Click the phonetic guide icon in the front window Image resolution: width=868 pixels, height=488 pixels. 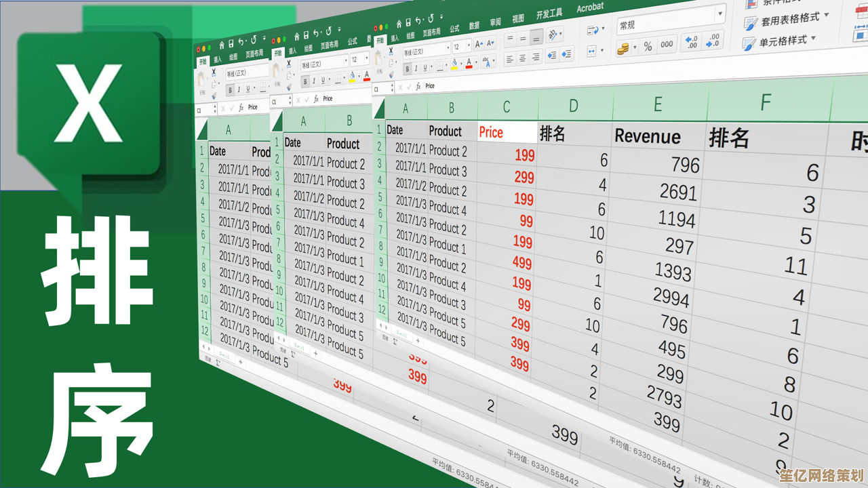(486, 62)
